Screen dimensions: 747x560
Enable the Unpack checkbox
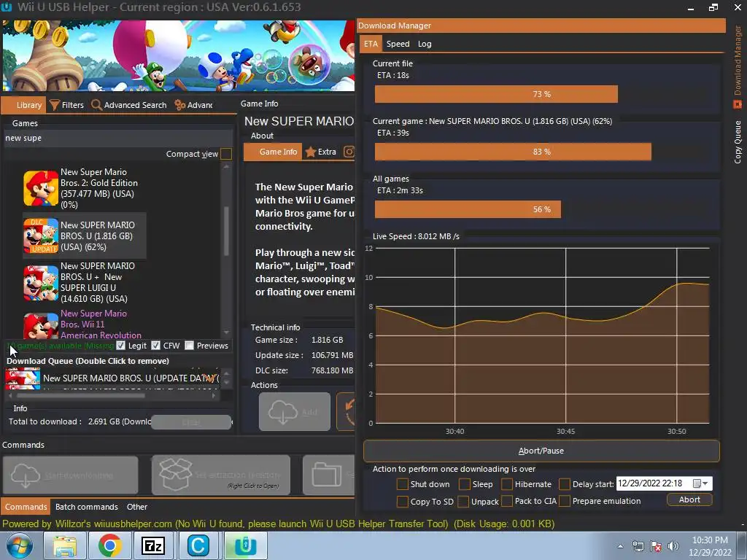click(463, 502)
